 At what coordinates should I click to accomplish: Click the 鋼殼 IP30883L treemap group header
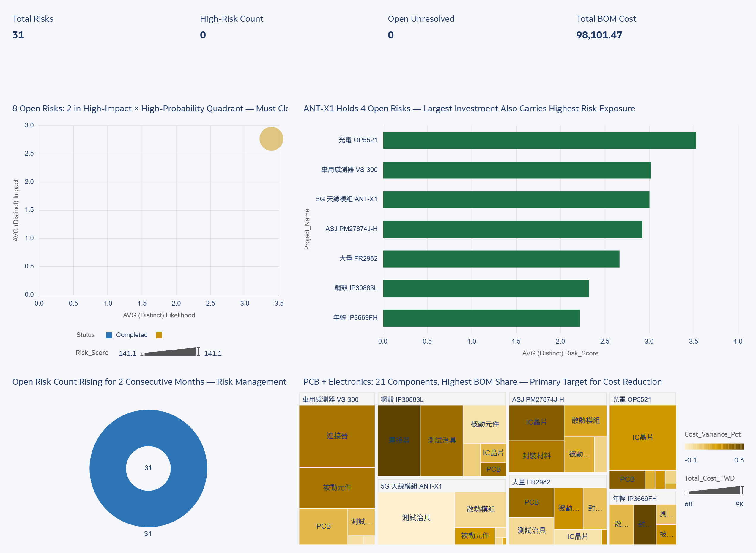402,399
